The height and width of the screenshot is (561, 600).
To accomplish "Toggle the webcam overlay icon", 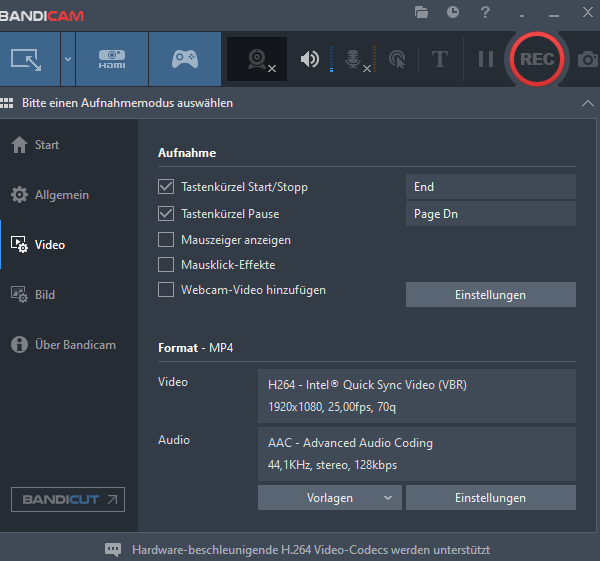I will (257, 59).
